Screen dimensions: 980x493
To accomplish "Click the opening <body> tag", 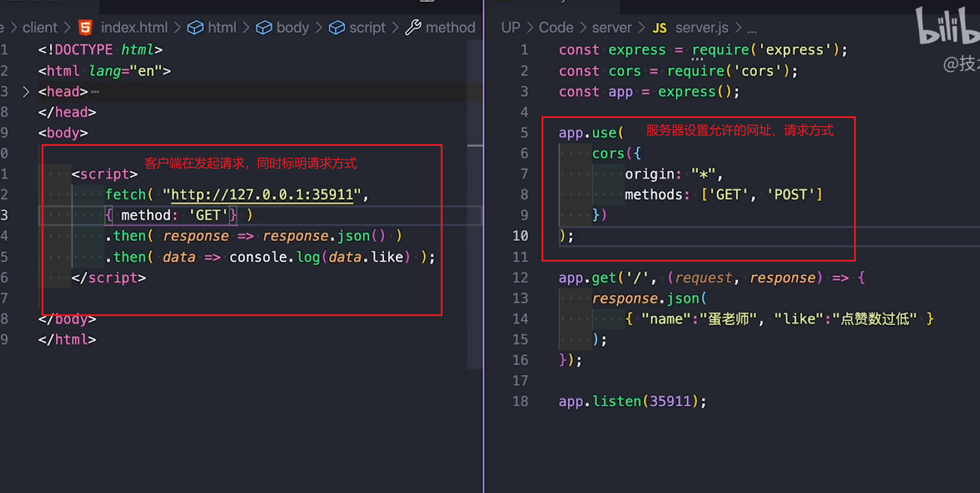I will 63,133.
